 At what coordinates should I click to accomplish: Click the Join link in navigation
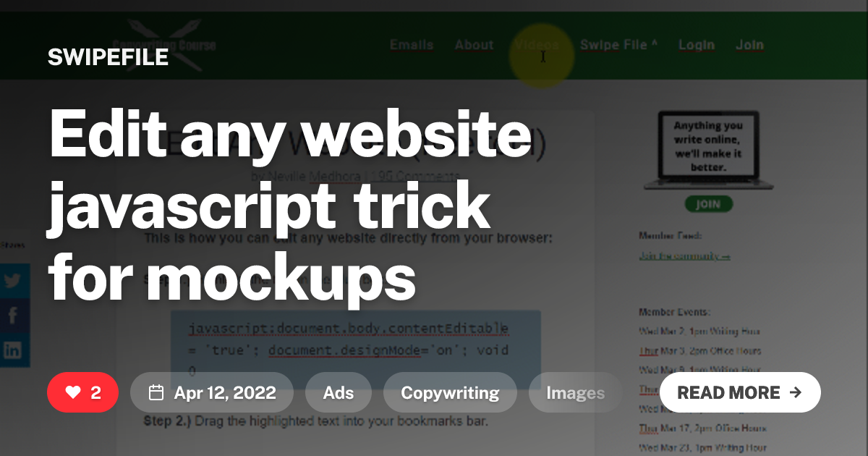749,45
